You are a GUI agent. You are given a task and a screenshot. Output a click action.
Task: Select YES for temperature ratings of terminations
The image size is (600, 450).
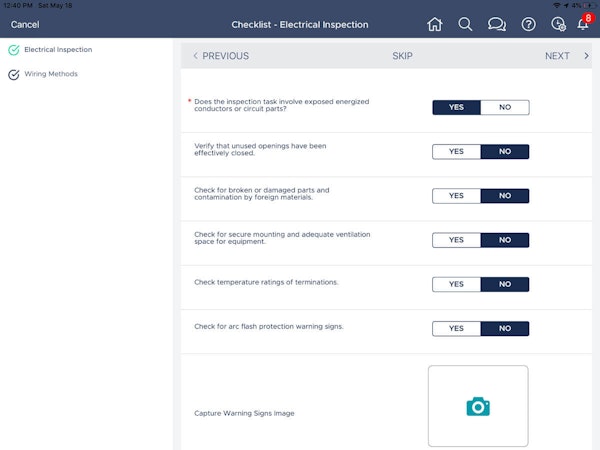[x=456, y=284]
